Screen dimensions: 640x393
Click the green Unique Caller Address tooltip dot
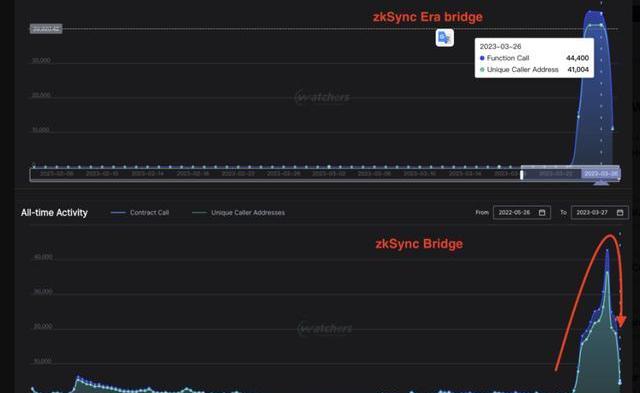click(482, 70)
